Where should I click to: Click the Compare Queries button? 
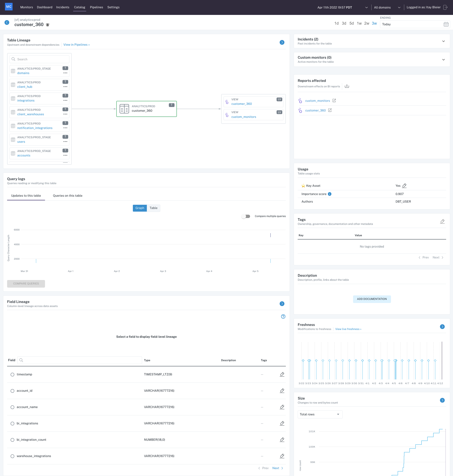pos(26,284)
